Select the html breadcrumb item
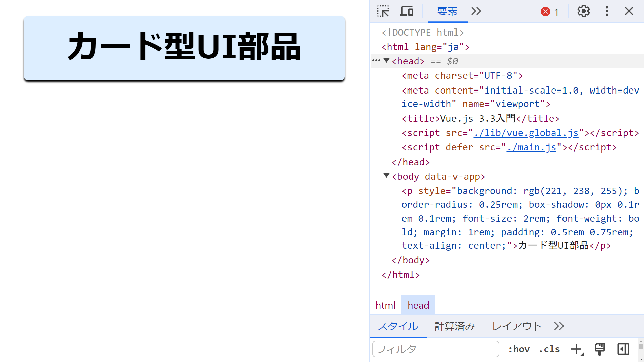Screen dimensions: 644x362 tap(385, 305)
